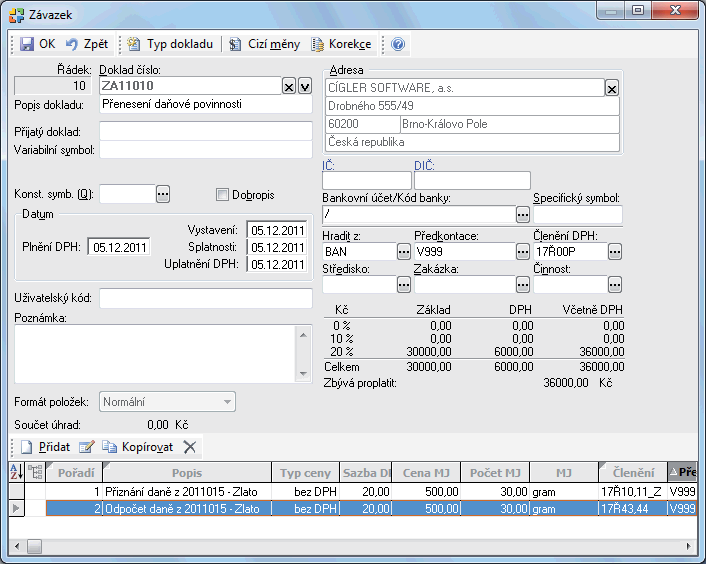The height and width of the screenshot is (564, 706).
Task: Open the Doklad číslo dropdown arrow
Action: click(x=305, y=87)
